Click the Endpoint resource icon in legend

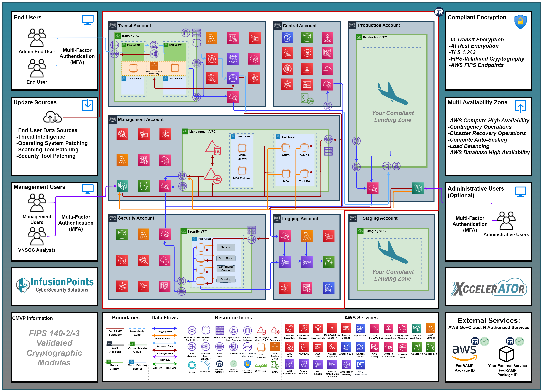233,346
